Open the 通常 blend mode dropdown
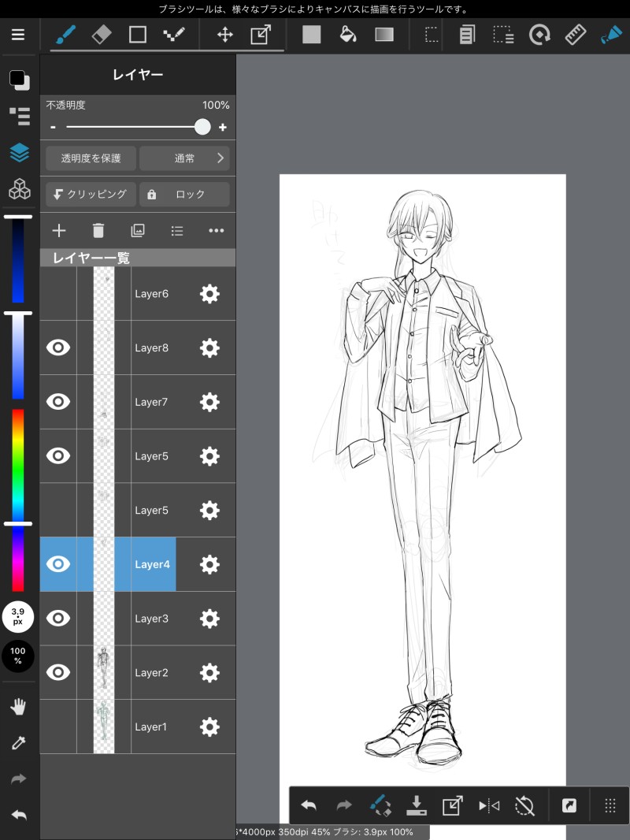Screen dimensions: 630x840 184,158
